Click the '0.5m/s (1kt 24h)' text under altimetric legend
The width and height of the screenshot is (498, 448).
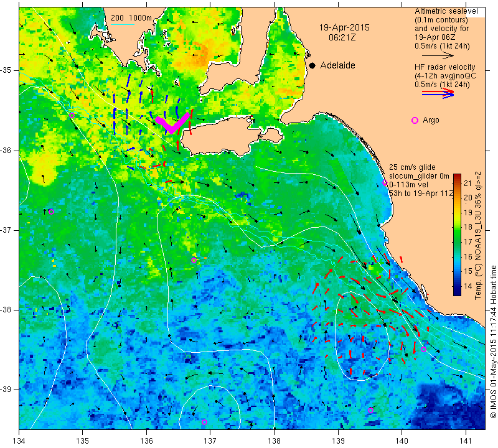click(x=442, y=46)
